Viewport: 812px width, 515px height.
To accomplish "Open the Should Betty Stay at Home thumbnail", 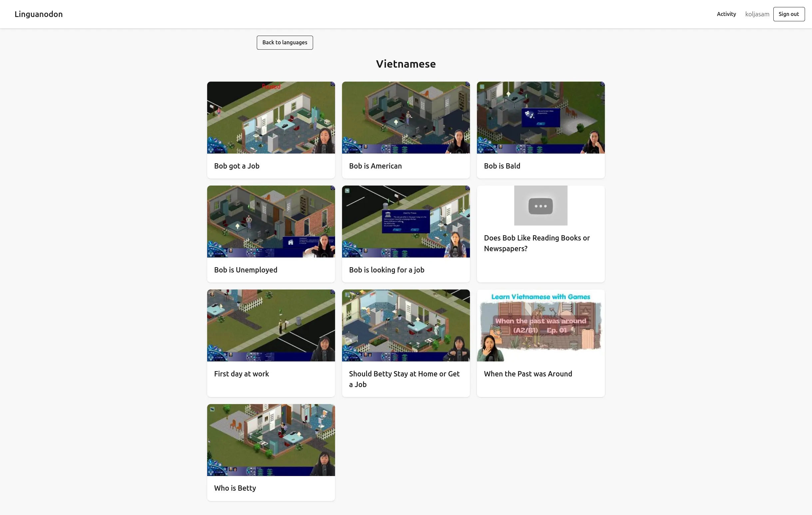I will (406, 325).
